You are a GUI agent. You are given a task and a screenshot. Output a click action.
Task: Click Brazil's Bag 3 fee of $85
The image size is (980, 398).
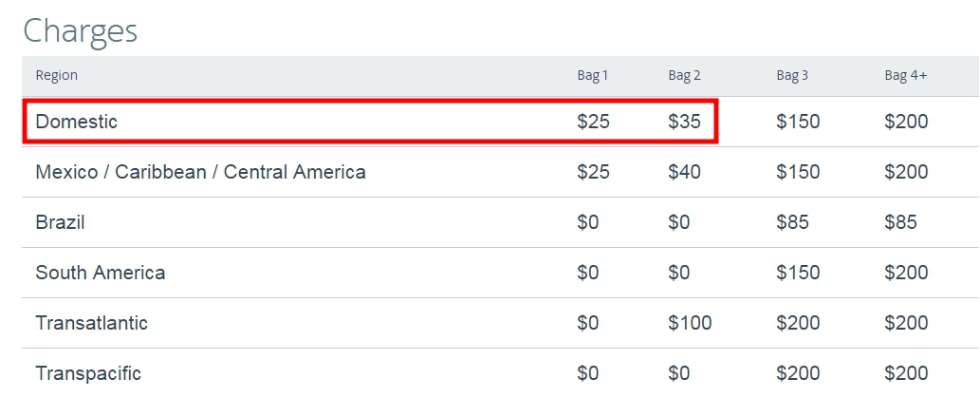click(792, 222)
